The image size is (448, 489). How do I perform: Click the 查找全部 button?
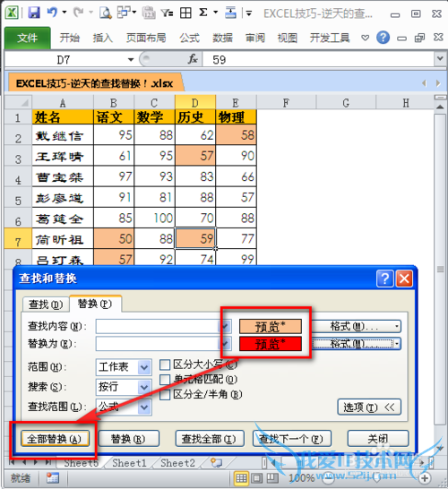[210, 439]
